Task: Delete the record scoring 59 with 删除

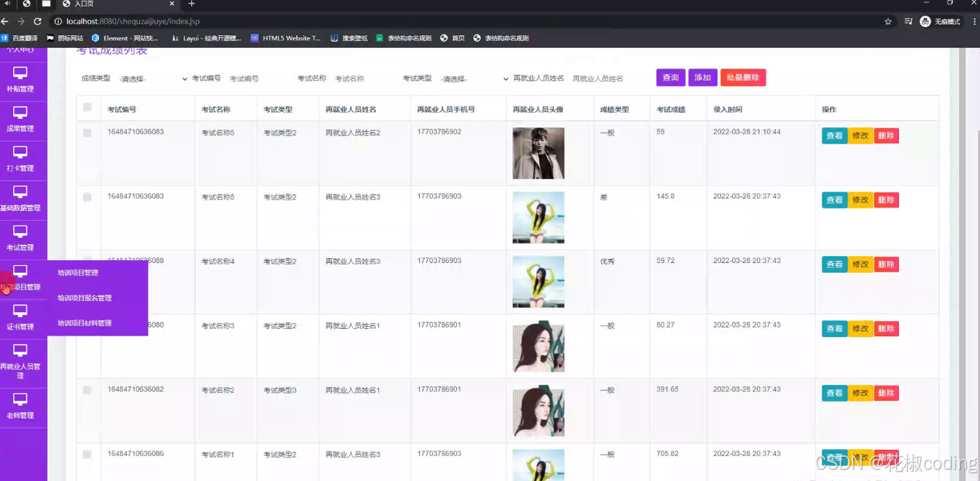Action: pyautogui.click(x=887, y=136)
